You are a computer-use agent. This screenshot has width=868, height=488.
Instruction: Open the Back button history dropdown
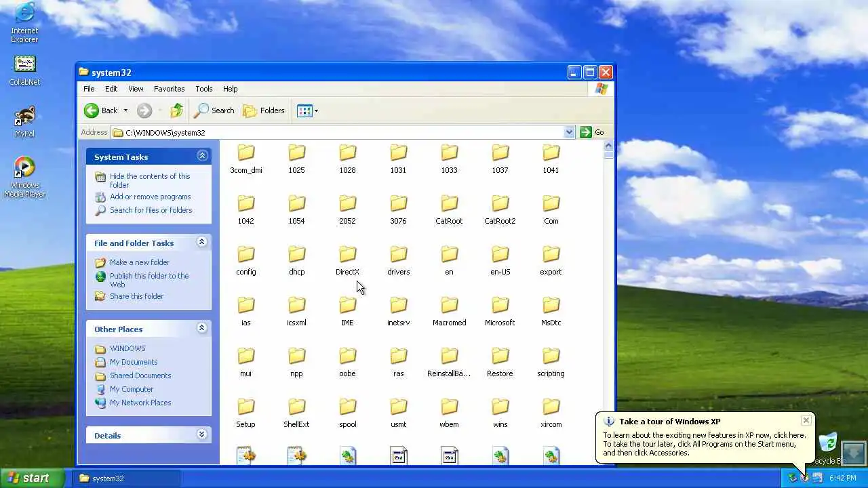point(125,110)
